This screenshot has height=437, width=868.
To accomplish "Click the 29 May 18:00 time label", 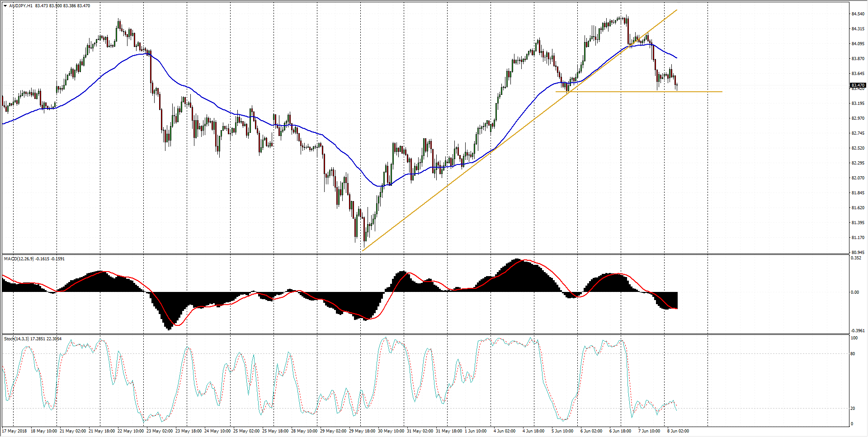I will point(361,431).
